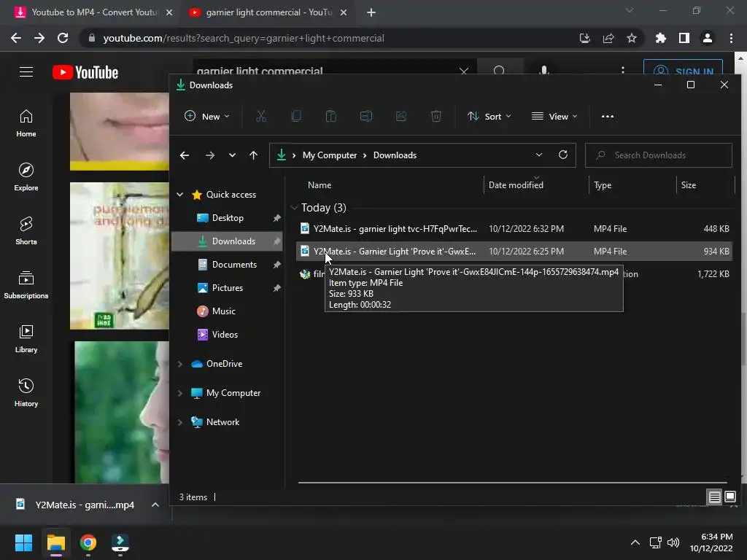Viewport: 747px width, 560px height.
Task: Switch to garnier light commercial YouTube tab
Action: click(268, 12)
